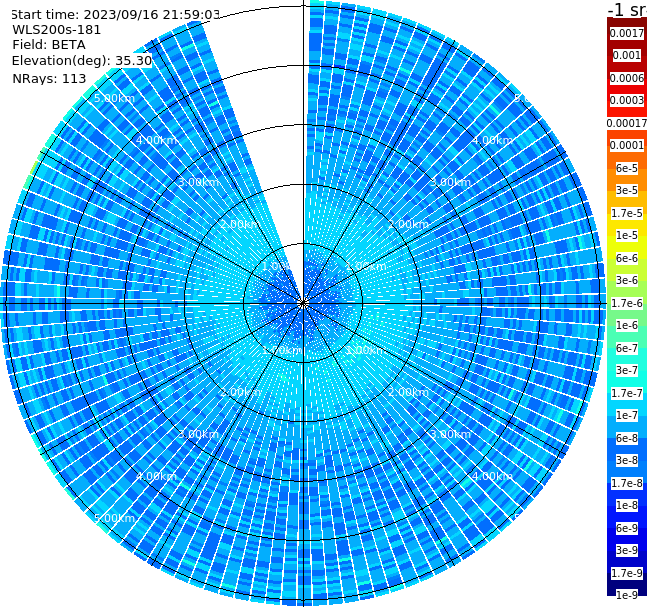647x607 pixels.
Task: Select the 3e-8 colorbar tick
Action: click(627, 460)
